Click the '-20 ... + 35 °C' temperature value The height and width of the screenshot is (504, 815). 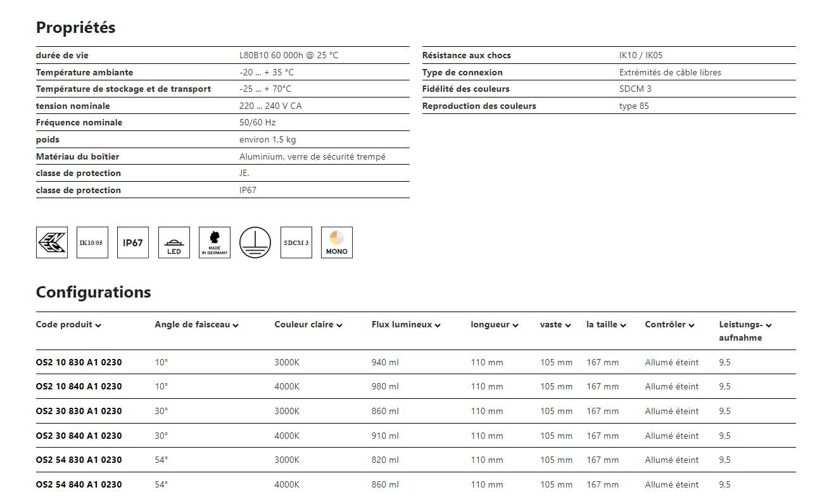click(267, 72)
